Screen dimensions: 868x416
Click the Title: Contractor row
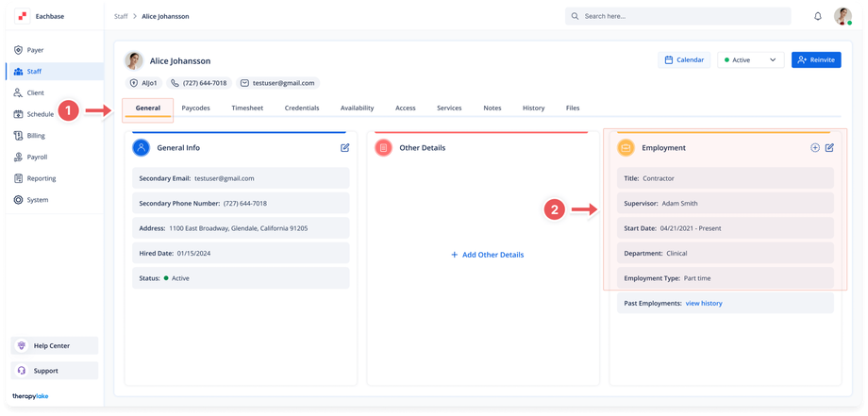(726, 178)
